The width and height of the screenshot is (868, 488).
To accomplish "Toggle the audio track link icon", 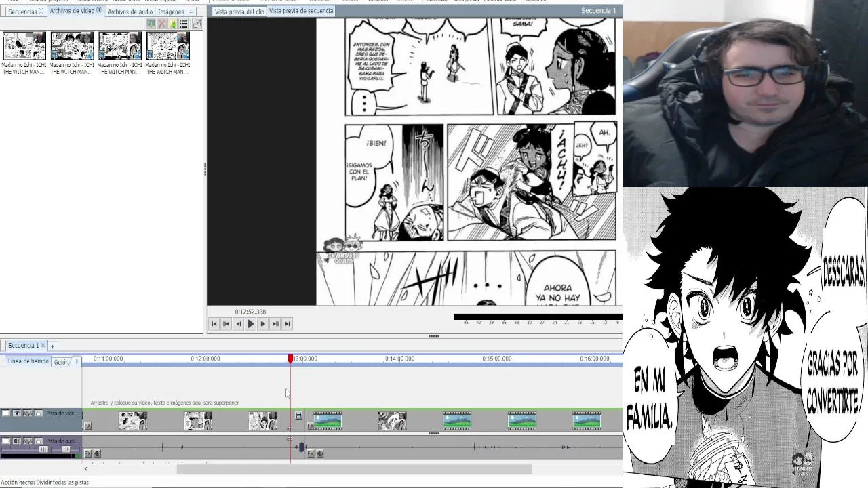I will [x=28, y=441].
